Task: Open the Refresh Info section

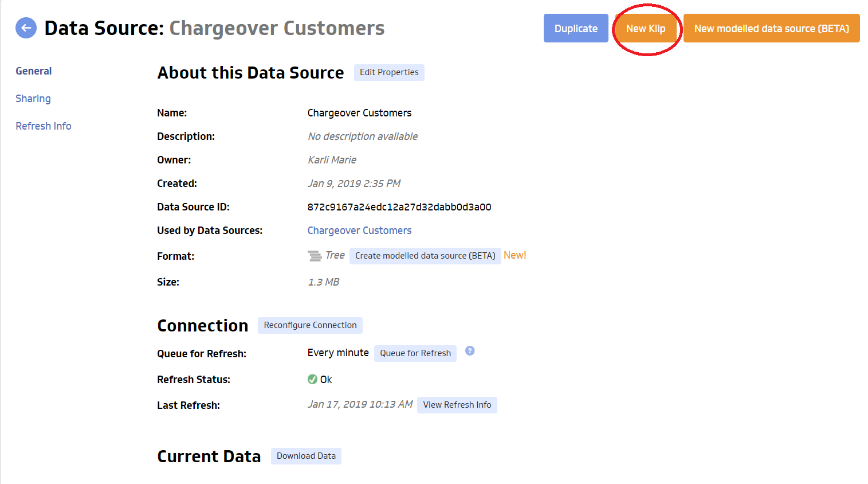Action: (44, 126)
